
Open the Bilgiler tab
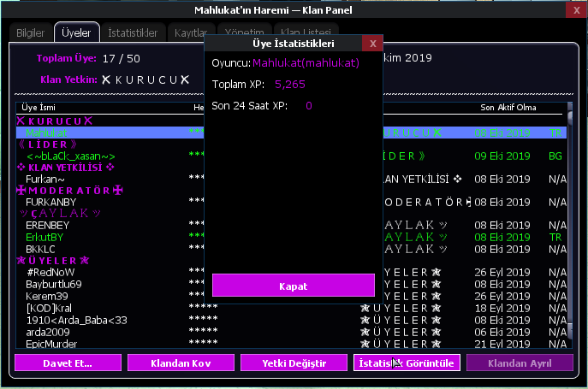[x=30, y=33]
